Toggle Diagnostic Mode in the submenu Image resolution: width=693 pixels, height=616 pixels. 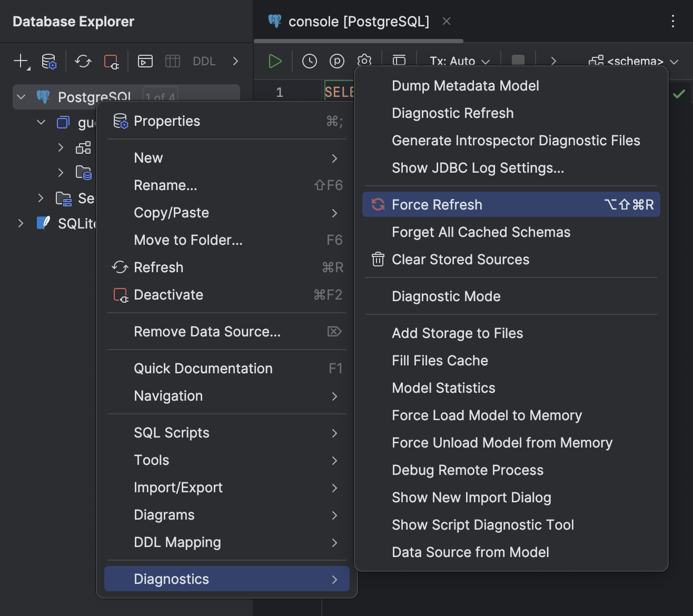(x=446, y=296)
